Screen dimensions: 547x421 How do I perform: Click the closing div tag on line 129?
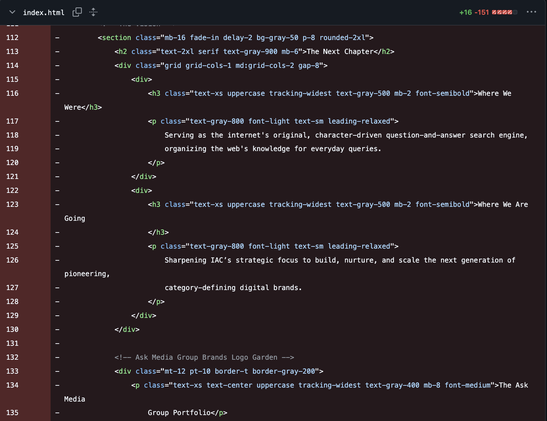pos(143,316)
